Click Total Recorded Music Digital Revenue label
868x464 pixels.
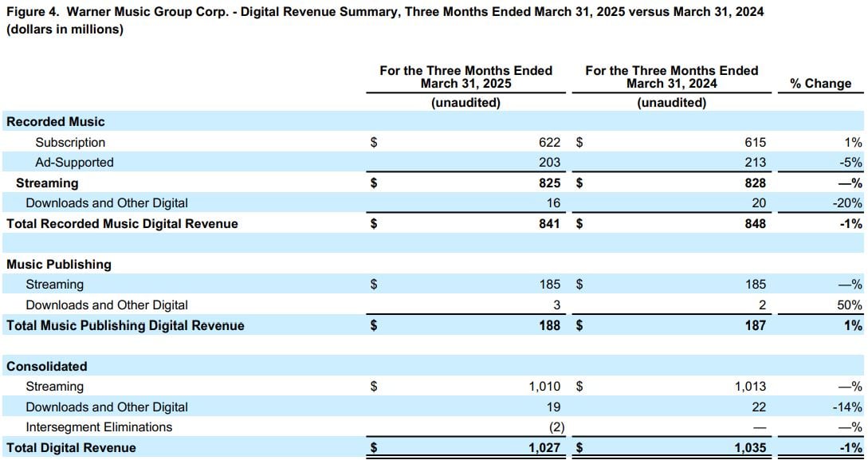[122, 224]
